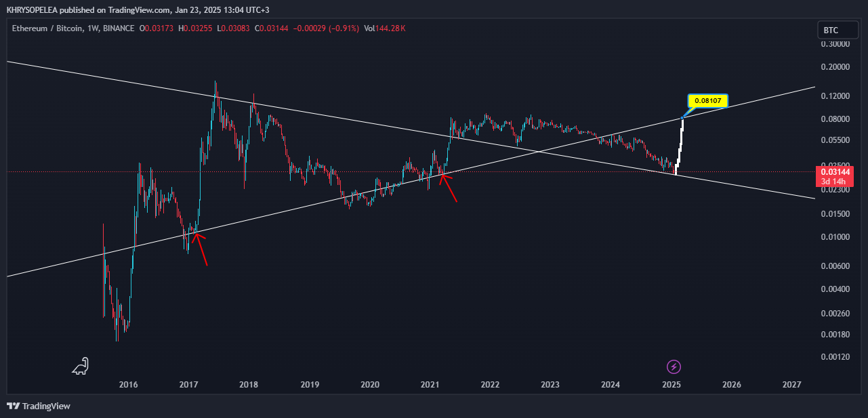The height and width of the screenshot is (418, 868).
Task: Click the open value O0.03173
Action: point(157,28)
